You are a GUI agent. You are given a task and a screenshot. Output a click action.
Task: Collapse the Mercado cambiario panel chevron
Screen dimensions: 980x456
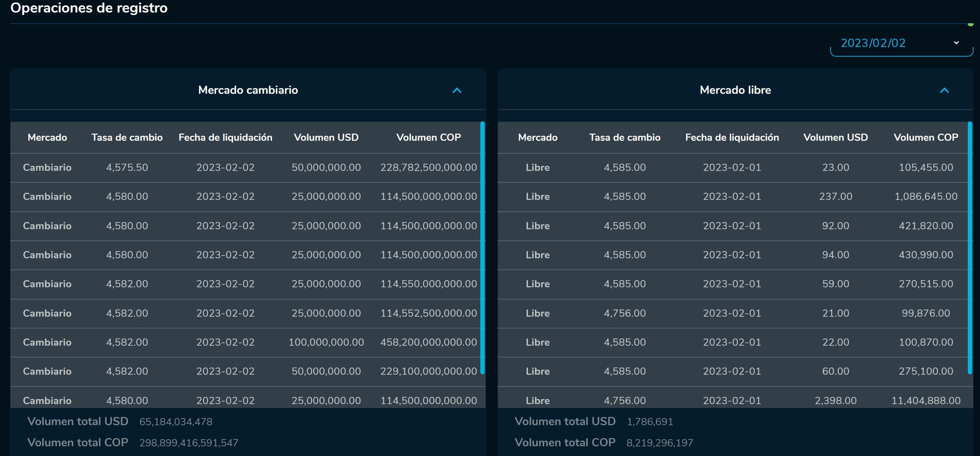[x=457, y=91]
